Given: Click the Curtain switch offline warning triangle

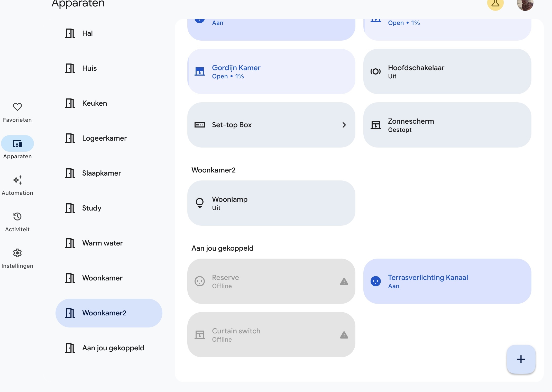Looking at the screenshot, I should tap(344, 335).
